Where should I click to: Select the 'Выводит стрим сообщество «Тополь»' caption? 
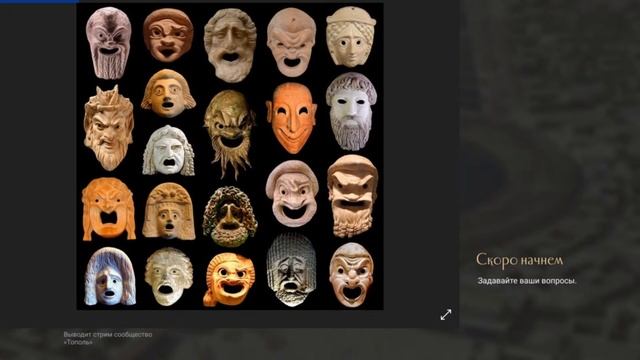point(108,338)
